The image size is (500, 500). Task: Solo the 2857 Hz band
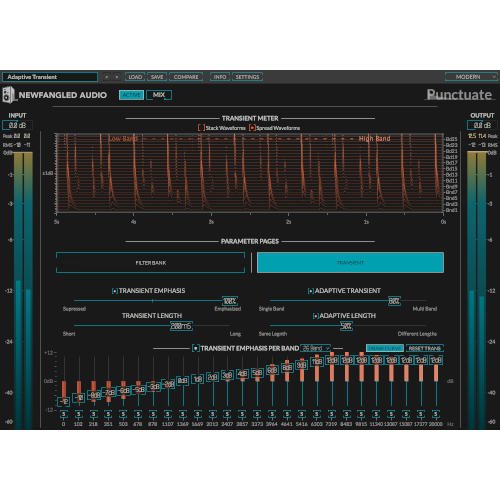pos(242,414)
